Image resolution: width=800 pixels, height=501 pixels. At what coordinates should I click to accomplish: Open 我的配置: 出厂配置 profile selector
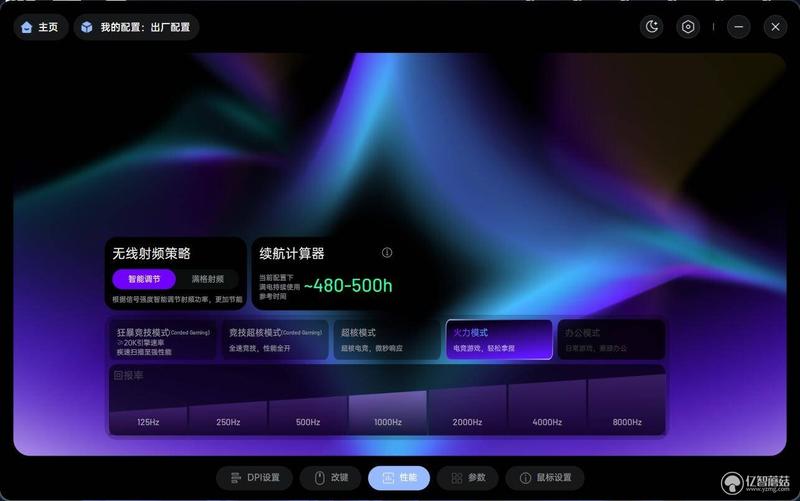click(x=136, y=27)
